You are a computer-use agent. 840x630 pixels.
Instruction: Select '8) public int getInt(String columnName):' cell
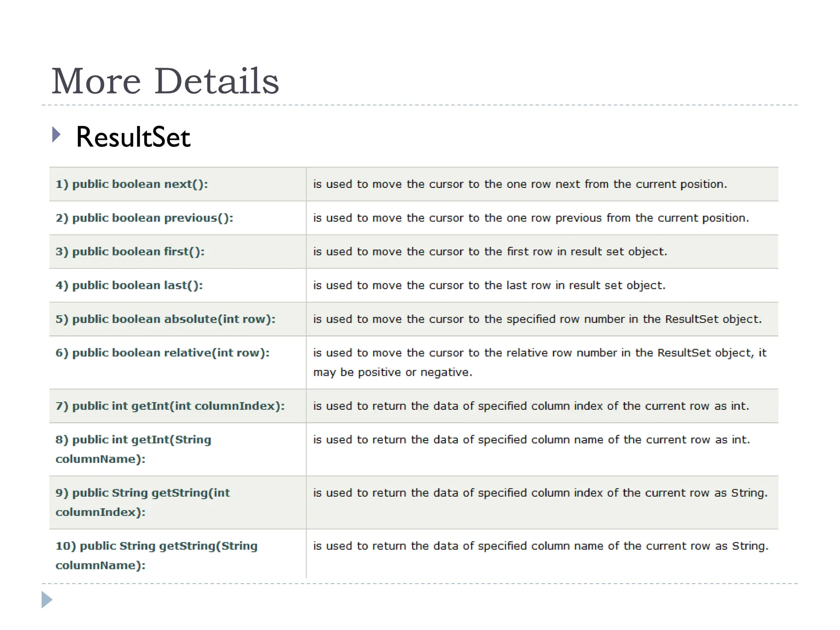pos(178,450)
